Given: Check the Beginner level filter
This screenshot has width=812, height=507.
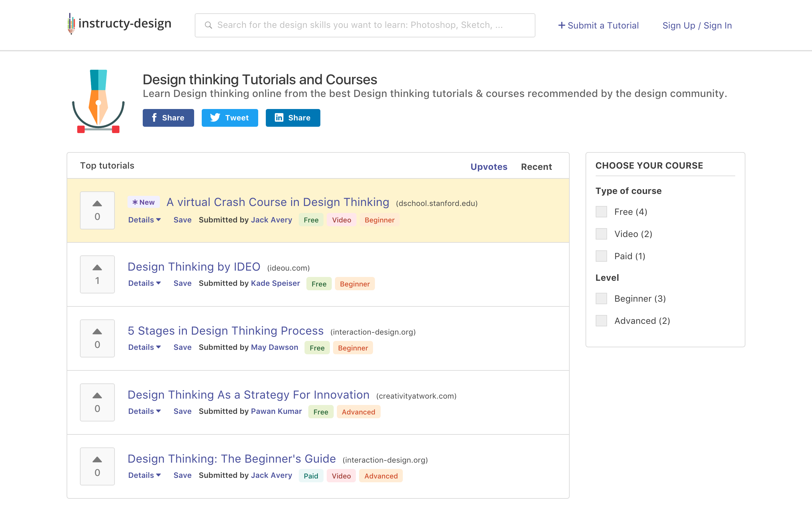Looking at the screenshot, I should (x=601, y=298).
